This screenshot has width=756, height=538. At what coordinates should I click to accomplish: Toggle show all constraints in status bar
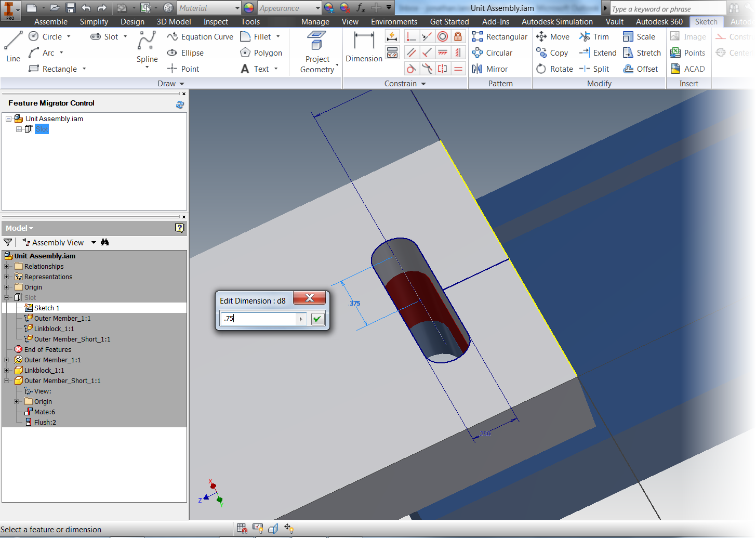(x=257, y=529)
